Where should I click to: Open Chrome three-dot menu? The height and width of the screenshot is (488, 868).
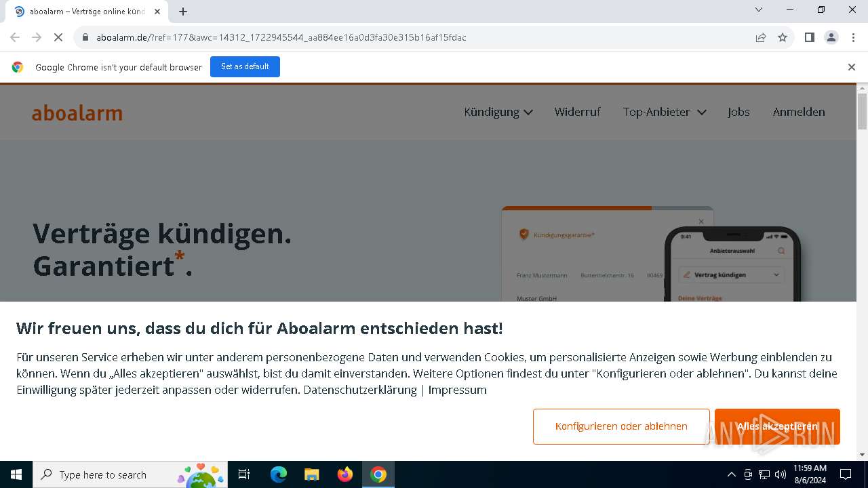point(852,37)
